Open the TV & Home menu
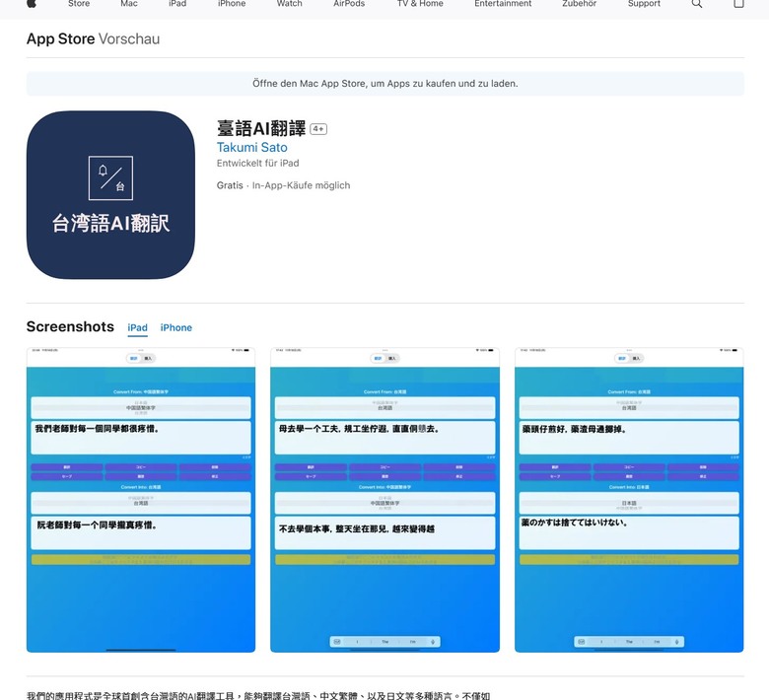The image size is (769, 700). tap(420, 3)
